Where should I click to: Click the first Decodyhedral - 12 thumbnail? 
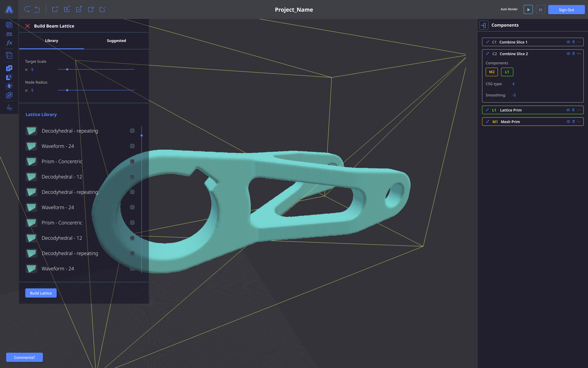pyautogui.click(x=31, y=177)
